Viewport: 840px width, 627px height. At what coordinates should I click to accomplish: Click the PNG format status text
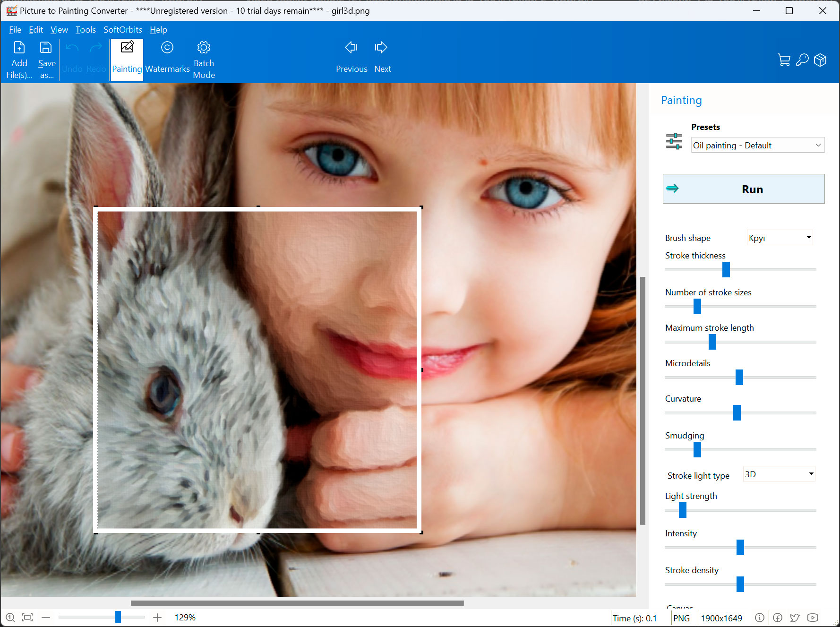(x=681, y=618)
